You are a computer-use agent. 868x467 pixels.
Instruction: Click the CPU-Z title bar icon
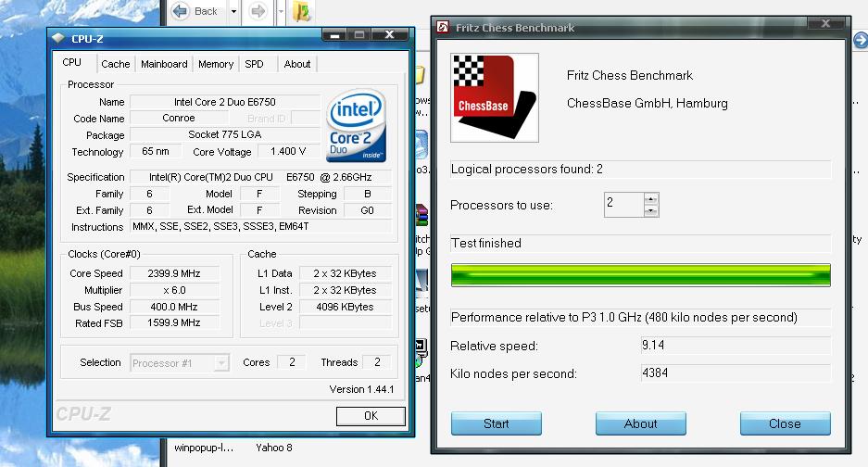[58, 38]
